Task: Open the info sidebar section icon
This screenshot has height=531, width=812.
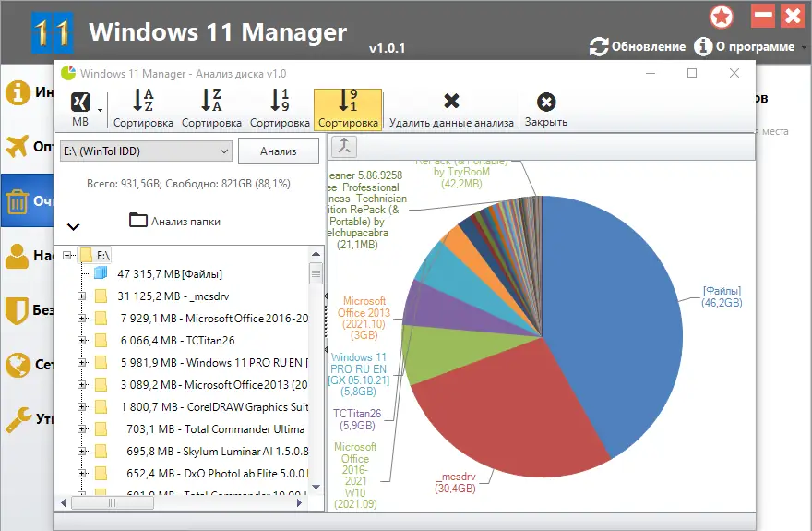Action: click(18, 92)
